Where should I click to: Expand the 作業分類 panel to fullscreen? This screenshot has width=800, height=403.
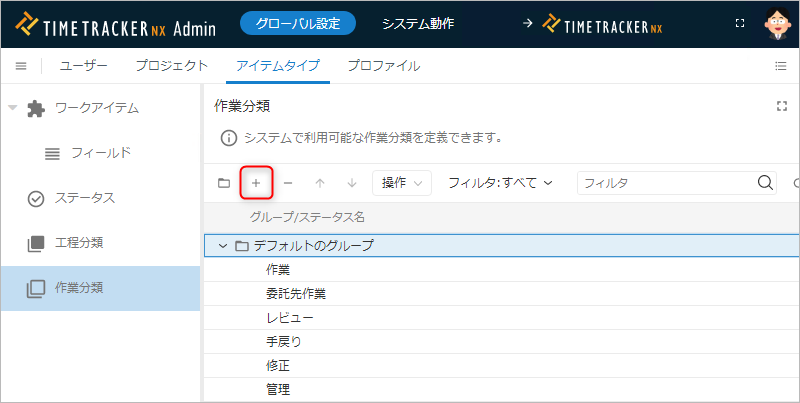(782, 106)
